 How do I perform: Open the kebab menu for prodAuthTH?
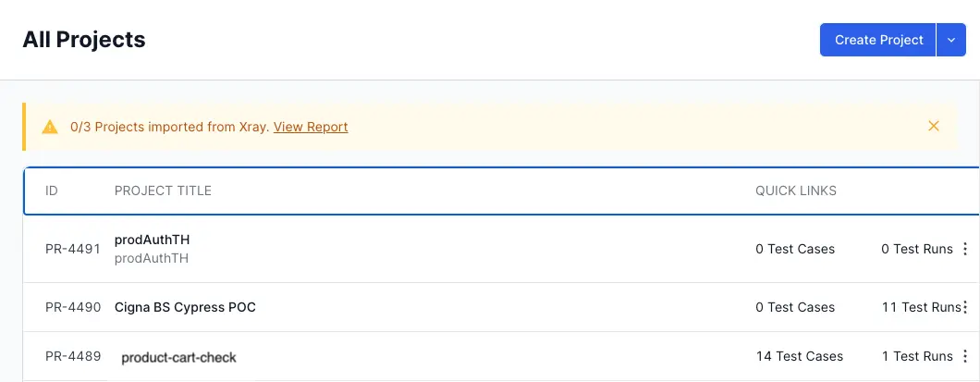pos(965,249)
